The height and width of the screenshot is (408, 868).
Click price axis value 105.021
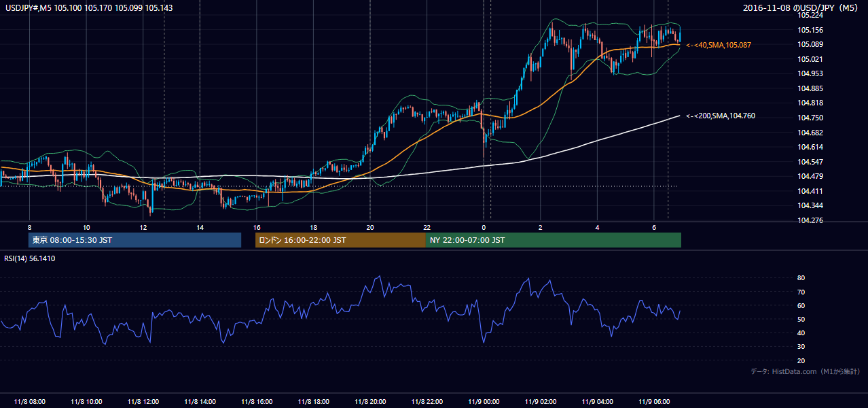[x=810, y=59]
